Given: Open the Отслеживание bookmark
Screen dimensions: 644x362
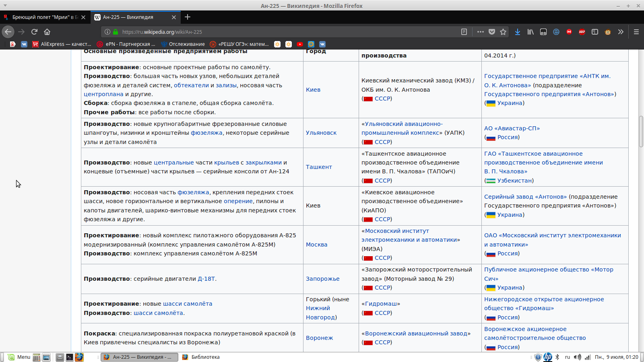Looking at the screenshot, I should pos(183,44).
